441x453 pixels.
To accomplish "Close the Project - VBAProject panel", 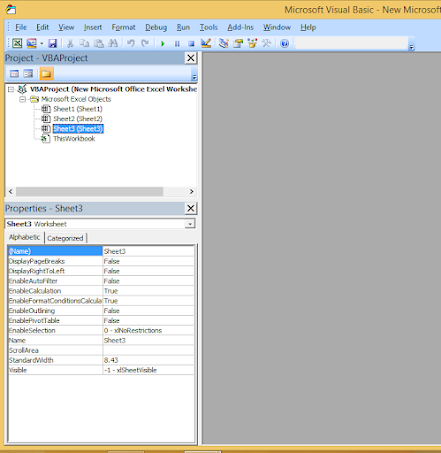I will click(x=191, y=58).
